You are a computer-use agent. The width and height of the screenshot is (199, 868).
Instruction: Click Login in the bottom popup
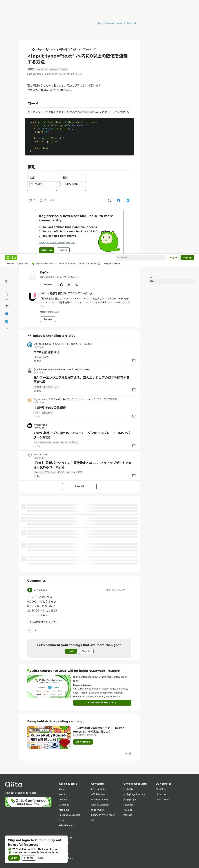click(14, 858)
